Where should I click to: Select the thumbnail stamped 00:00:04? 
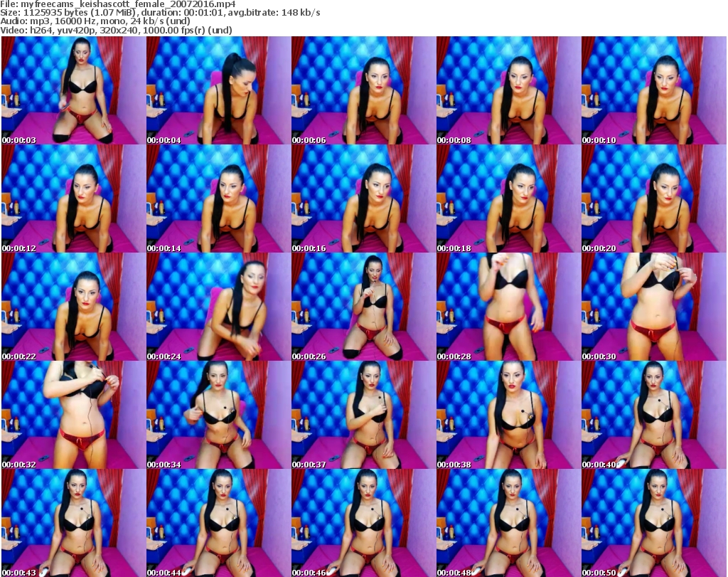click(219, 90)
